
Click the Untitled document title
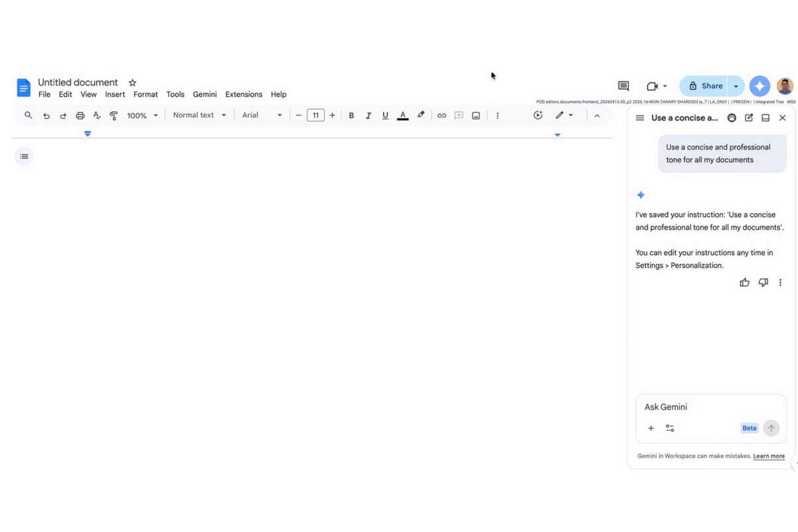(x=78, y=82)
